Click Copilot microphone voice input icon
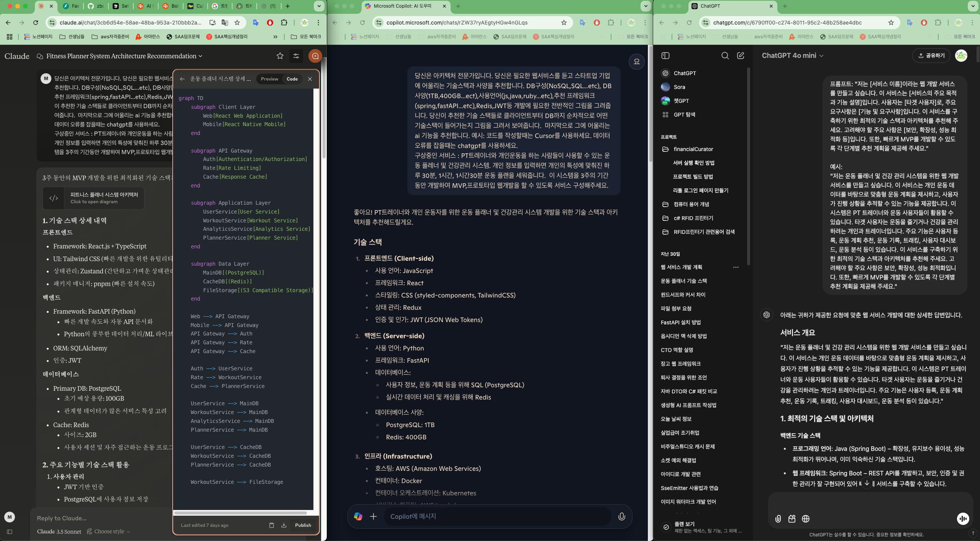This screenshot has width=980, height=541. (621, 516)
